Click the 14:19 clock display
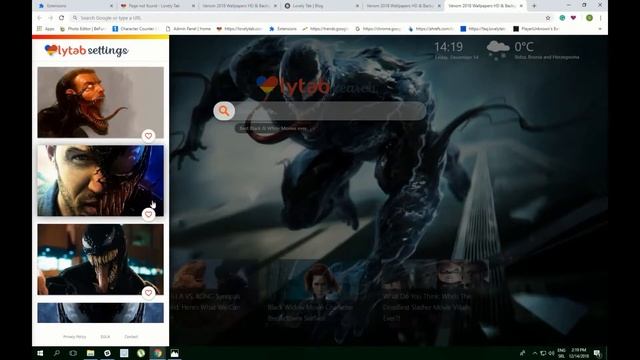 click(448, 47)
